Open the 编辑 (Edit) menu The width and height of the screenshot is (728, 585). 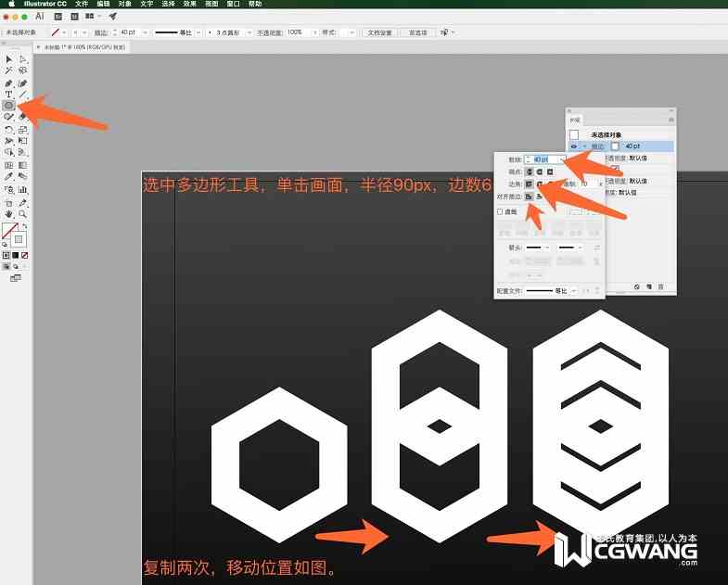pos(103,4)
